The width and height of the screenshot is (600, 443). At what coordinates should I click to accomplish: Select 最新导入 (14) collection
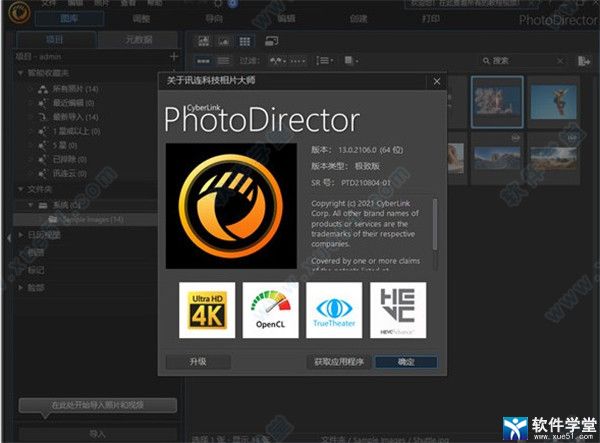click(75, 117)
